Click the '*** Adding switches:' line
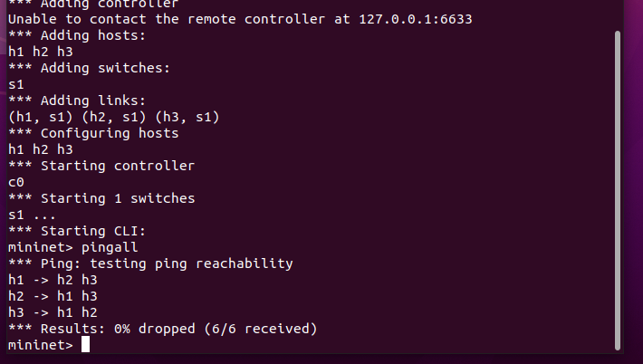The width and height of the screenshot is (643, 364). point(88,68)
